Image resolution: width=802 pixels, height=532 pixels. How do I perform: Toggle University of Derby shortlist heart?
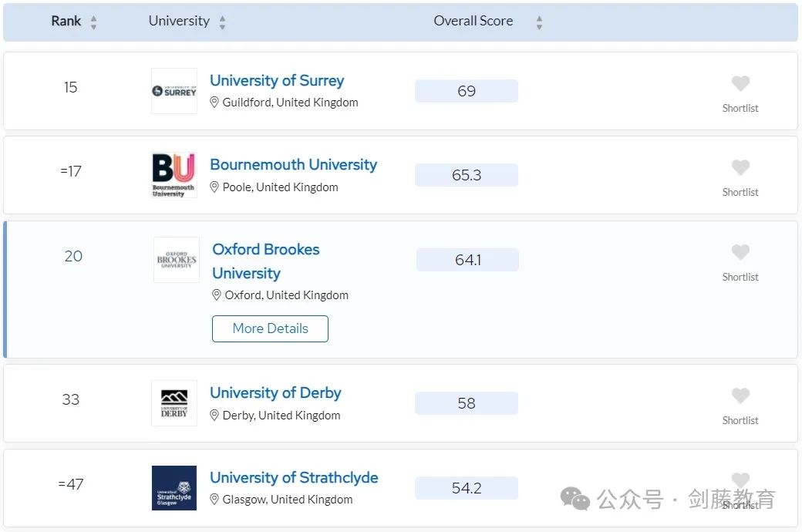740,396
